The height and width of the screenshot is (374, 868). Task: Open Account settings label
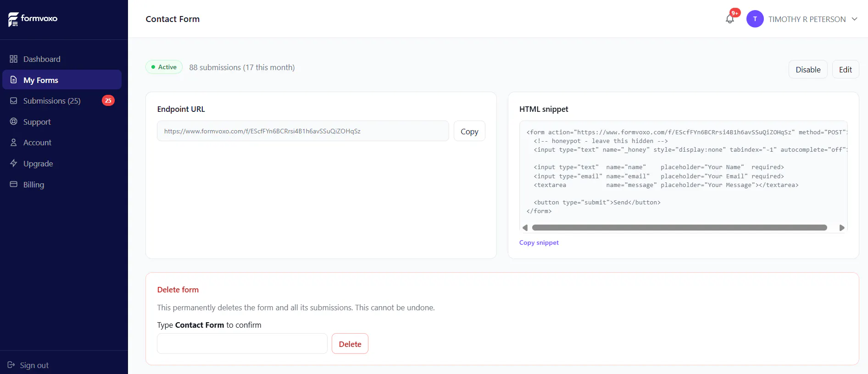(x=37, y=143)
